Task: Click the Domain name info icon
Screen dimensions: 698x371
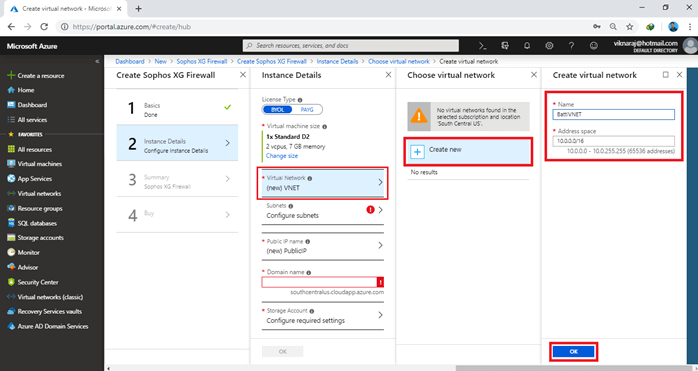Action: pyautogui.click(x=309, y=273)
